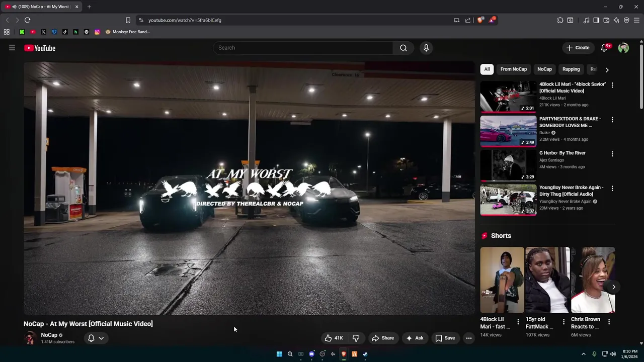The image size is (644, 362).
Task: Bookmark this page with bookmark icon
Action: click(128, 20)
